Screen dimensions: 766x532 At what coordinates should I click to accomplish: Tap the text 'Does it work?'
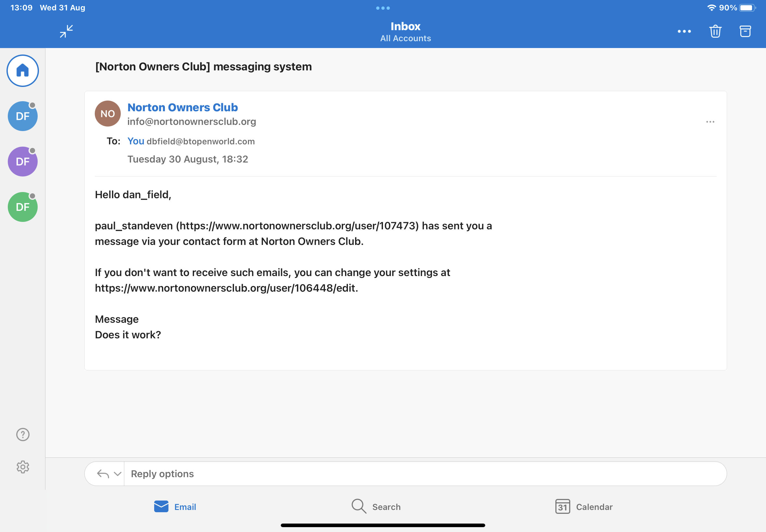128,334
